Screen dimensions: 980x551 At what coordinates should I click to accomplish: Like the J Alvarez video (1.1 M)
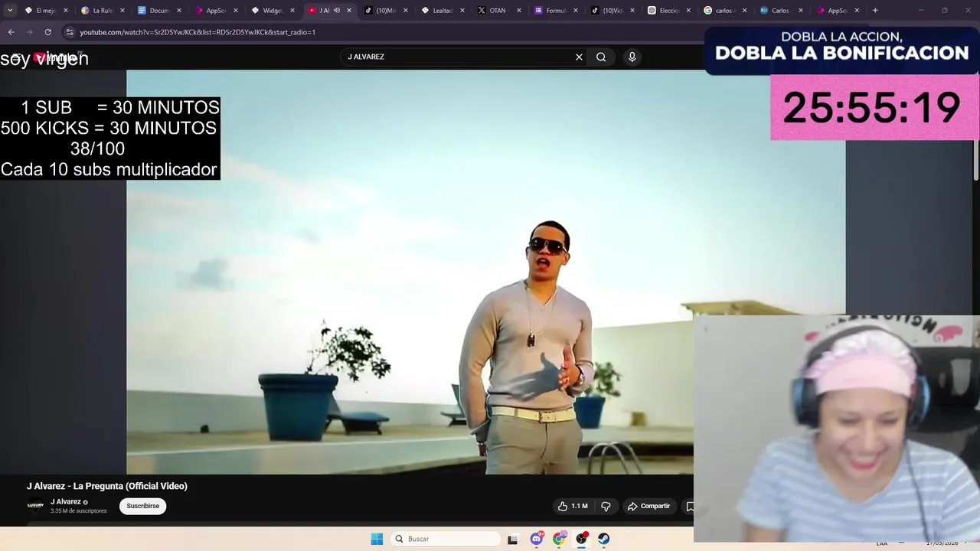point(573,506)
